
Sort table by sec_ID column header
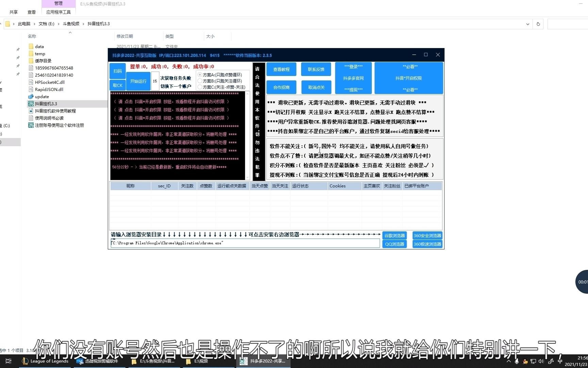pos(164,186)
